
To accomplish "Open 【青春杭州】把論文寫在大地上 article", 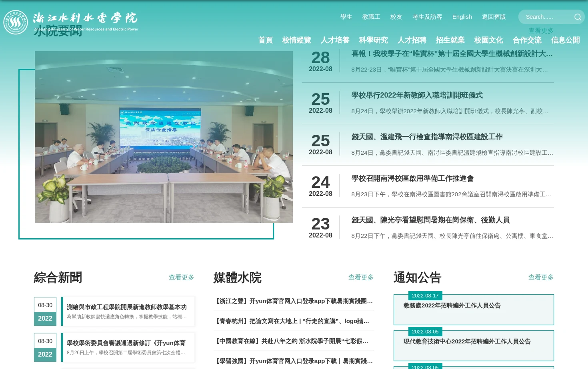I will pos(292,321).
